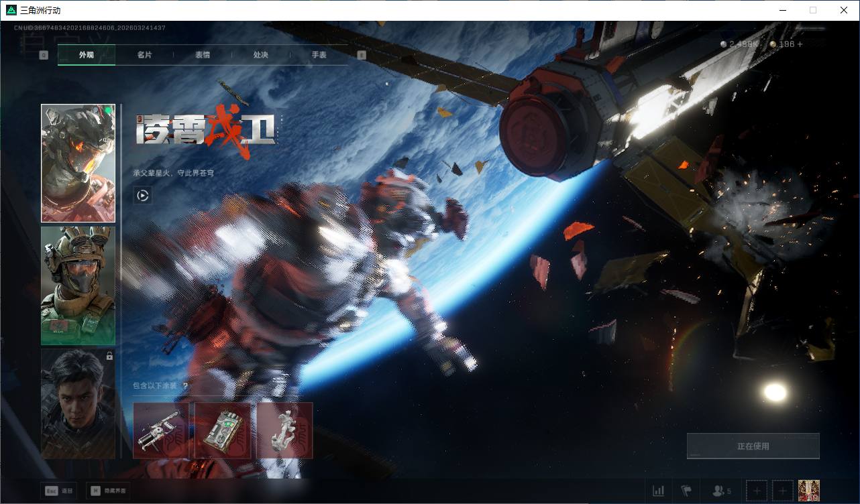Switch to the 表情 tab
This screenshot has height=504, width=860.
pos(203,55)
